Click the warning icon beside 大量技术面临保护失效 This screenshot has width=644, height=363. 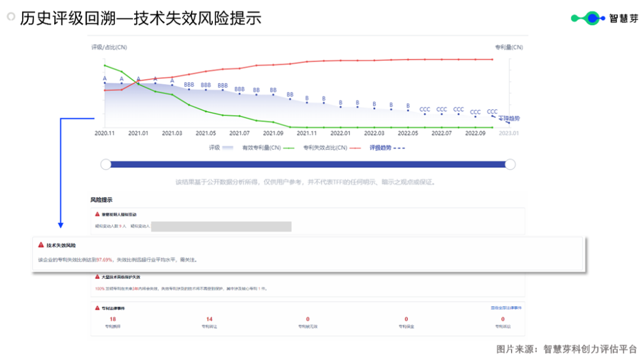[x=97, y=277]
